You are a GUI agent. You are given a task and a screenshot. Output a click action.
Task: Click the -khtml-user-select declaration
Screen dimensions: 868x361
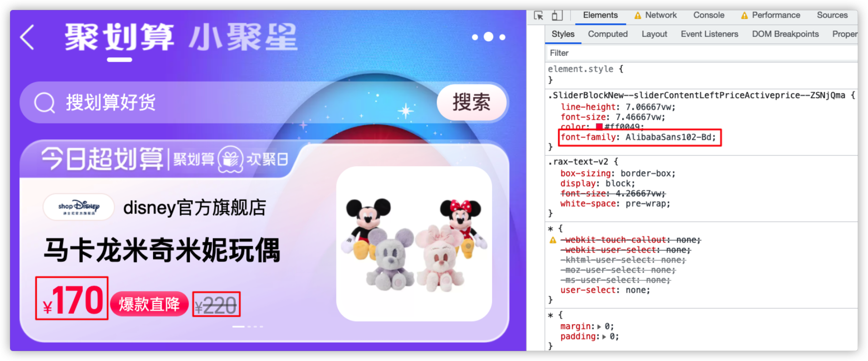[x=623, y=260]
